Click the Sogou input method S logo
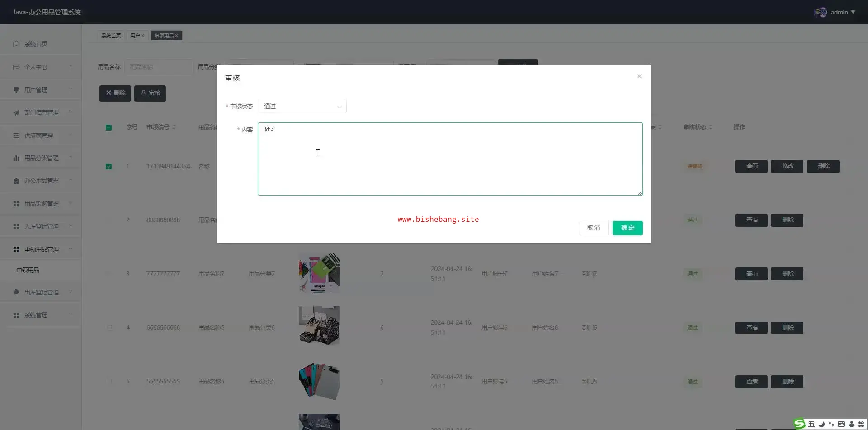The width and height of the screenshot is (868, 430). (x=800, y=424)
